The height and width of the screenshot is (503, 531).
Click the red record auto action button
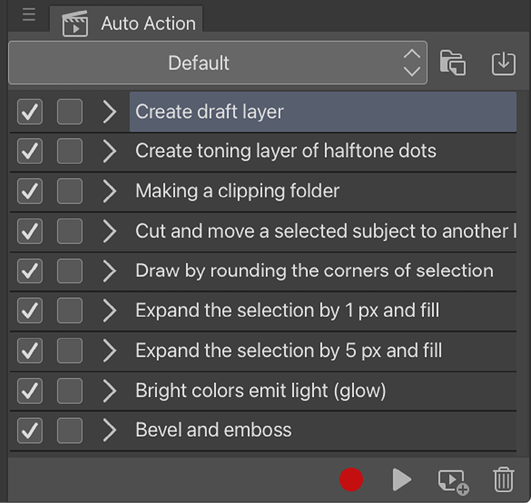tap(351, 479)
